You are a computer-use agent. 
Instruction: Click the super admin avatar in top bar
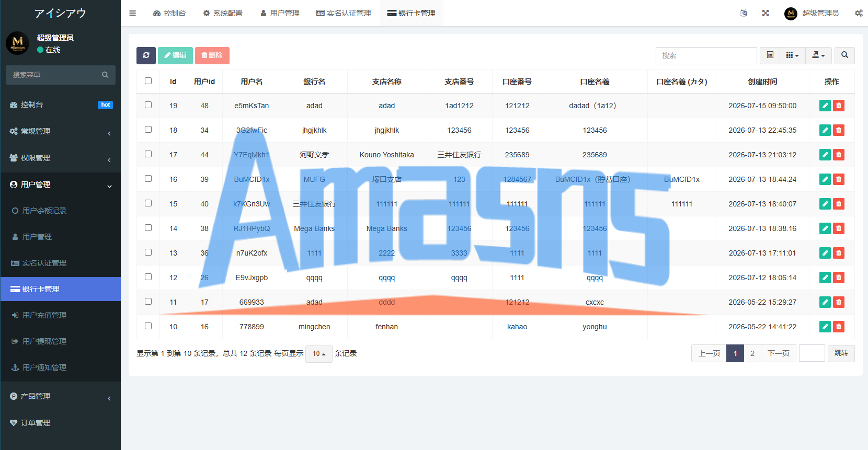pos(791,14)
